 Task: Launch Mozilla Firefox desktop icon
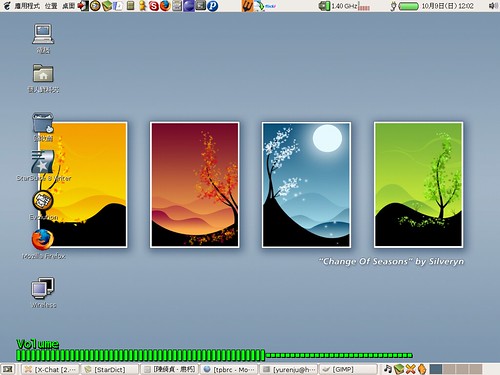click(x=43, y=245)
